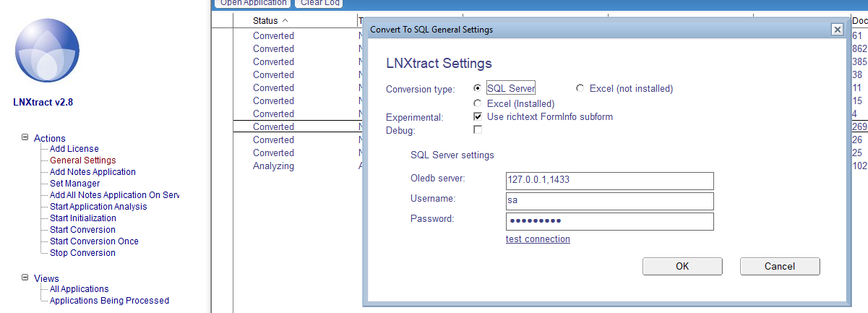Close the Convert To SQL settings dialog
The image size is (868, 313).
[x=837, y=30]
